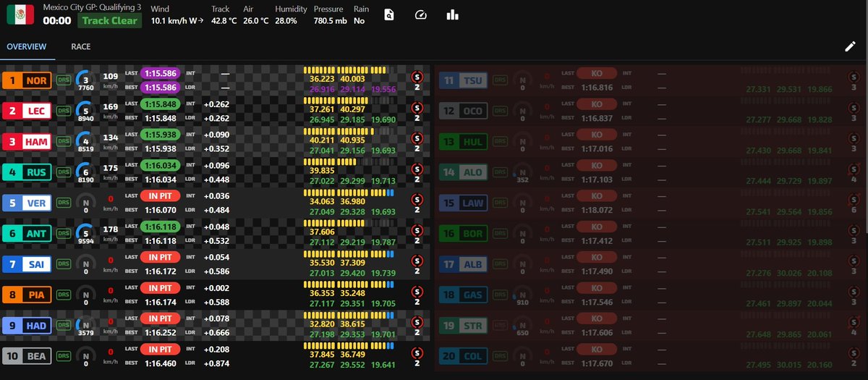Click the title Mexico City GP: Qualifying 3
The width and height of the screenshot is (868, 380).
click(x=93, y=8)
